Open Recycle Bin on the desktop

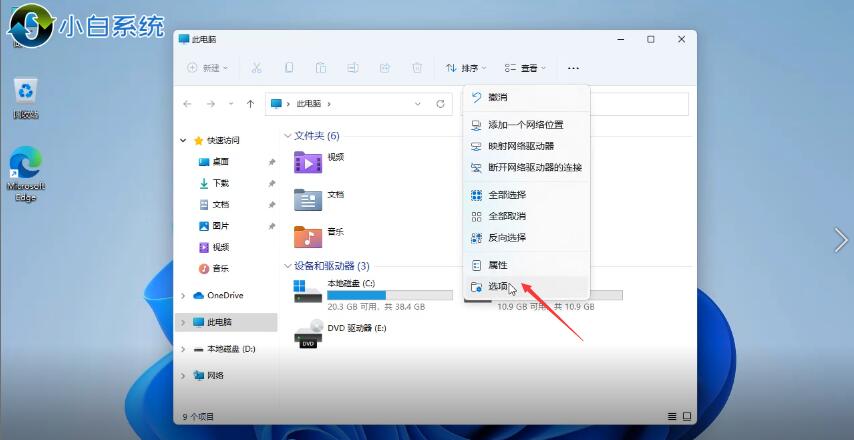point(25,93)
